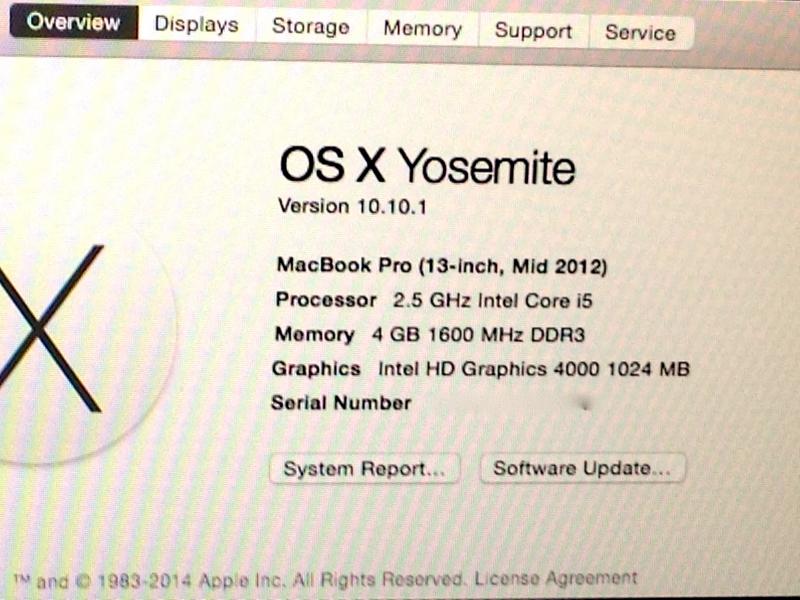800x600 pixels.
Task: Click the System Report... button
Action: 364,468
